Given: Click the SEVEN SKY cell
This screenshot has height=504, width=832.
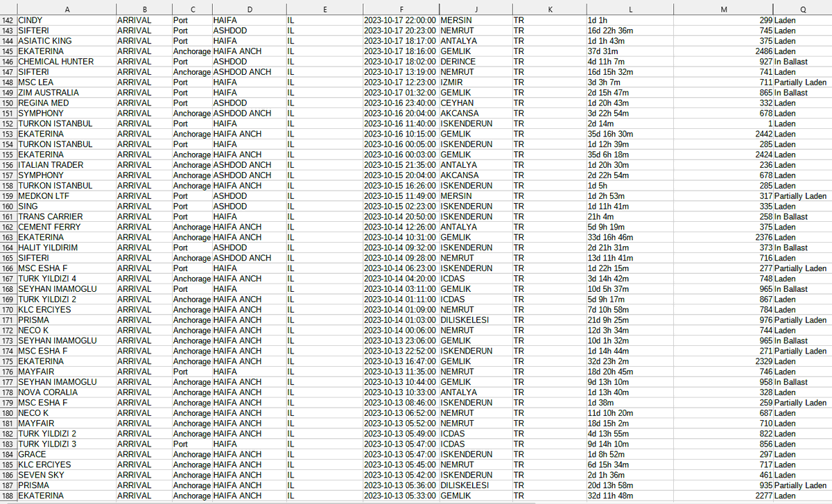Looking at the screenshot, I should tap(66, 475).
